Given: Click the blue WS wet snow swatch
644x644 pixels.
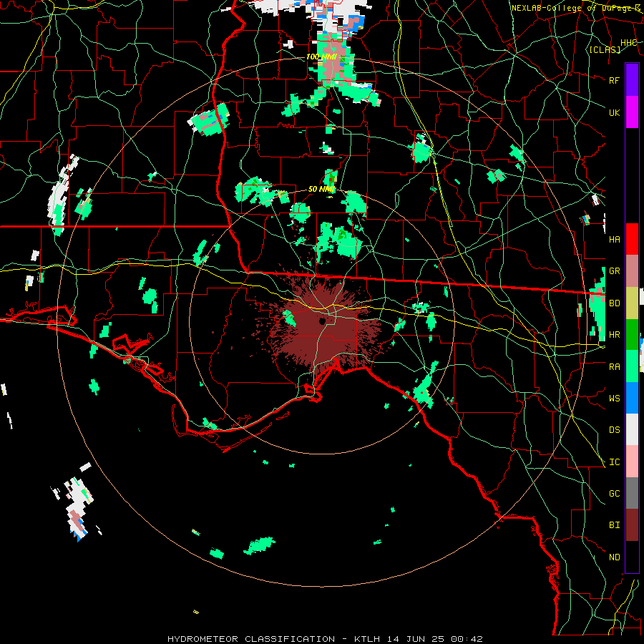Looking at the screenshot, I should pos(632,398).
